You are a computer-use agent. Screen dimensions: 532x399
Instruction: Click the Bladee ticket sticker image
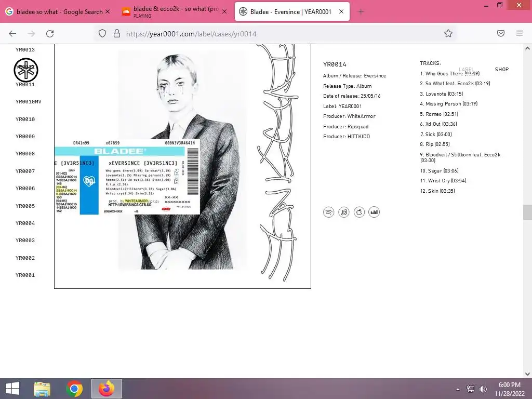[127, 177]
